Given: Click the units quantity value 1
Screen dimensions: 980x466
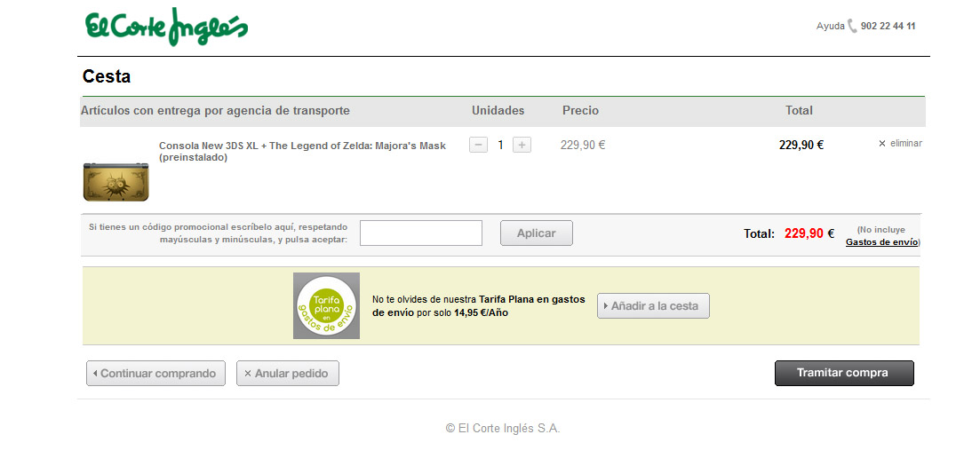Looking at the screenshot, I should (x=500, y=145).
